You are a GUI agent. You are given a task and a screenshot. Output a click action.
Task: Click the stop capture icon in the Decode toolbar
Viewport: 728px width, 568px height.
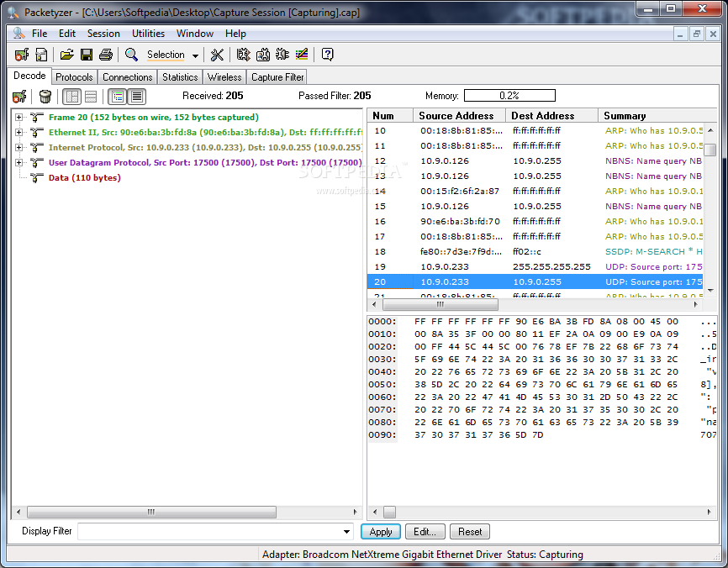19,97
